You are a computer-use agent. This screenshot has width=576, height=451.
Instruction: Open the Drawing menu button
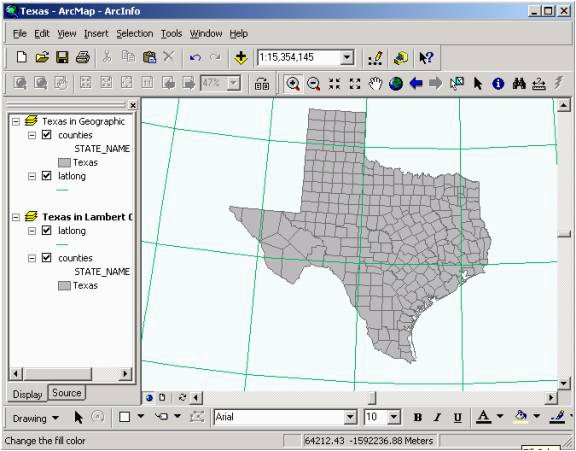(x=35, y=418)
